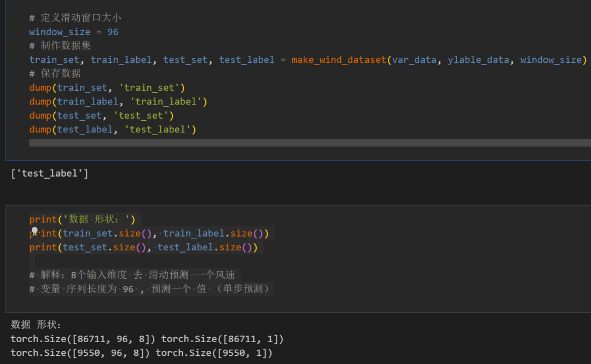Place cursor on the number 96 assignment value
This screenshot has width=591, height=364.
pyautogui.click(x=113, y=32)
